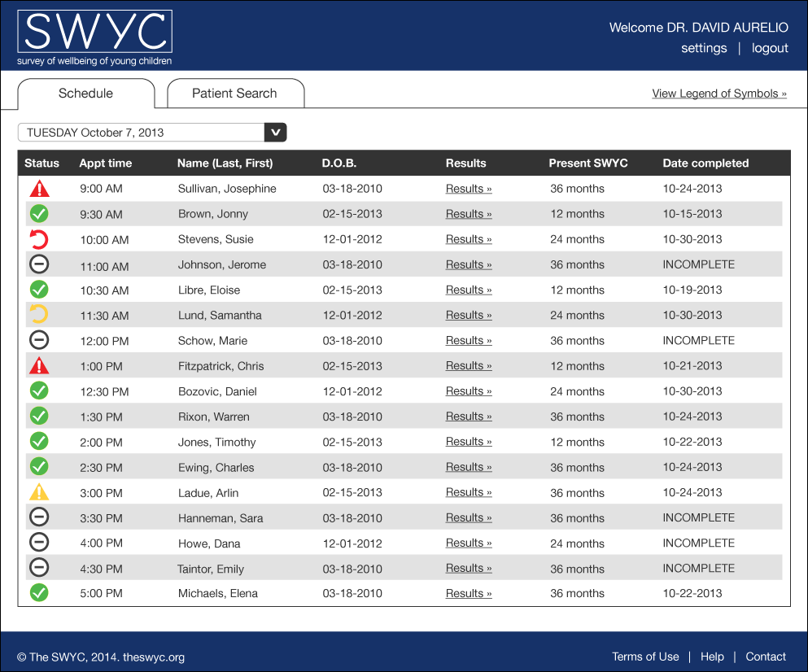Click incomplete circle icon for Howe, Dana
Screen dimensions: 808x672
(39, 542)
